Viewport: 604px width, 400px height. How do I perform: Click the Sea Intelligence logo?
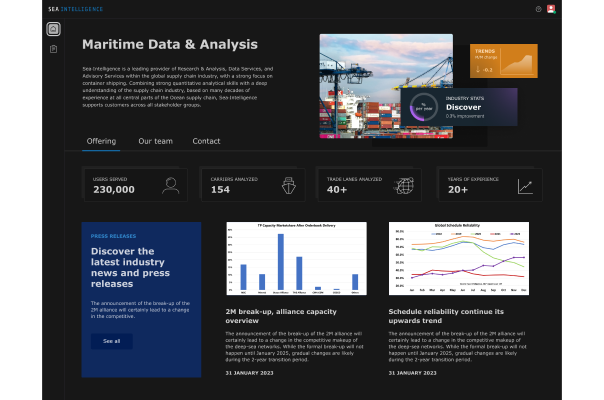pyautogui.click(x=75, y=9)
